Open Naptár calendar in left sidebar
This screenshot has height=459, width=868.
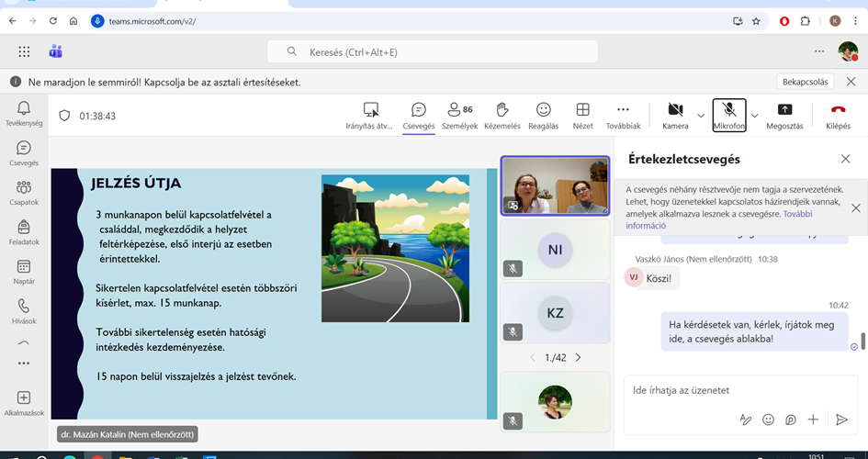click(x=23, y=273)
